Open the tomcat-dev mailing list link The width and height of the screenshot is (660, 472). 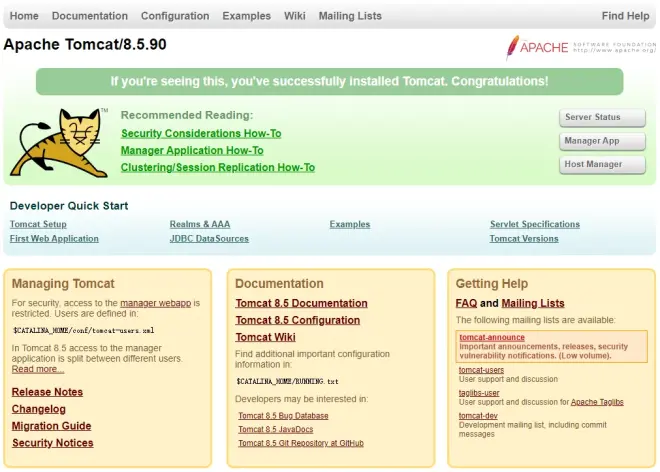point(478,416)
